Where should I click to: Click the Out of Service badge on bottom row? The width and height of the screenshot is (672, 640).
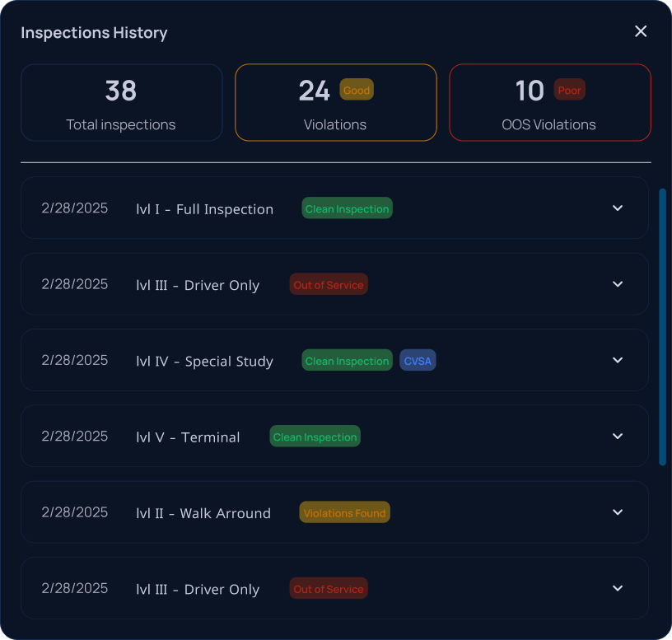pyautogui.click(x=329, y=589)
